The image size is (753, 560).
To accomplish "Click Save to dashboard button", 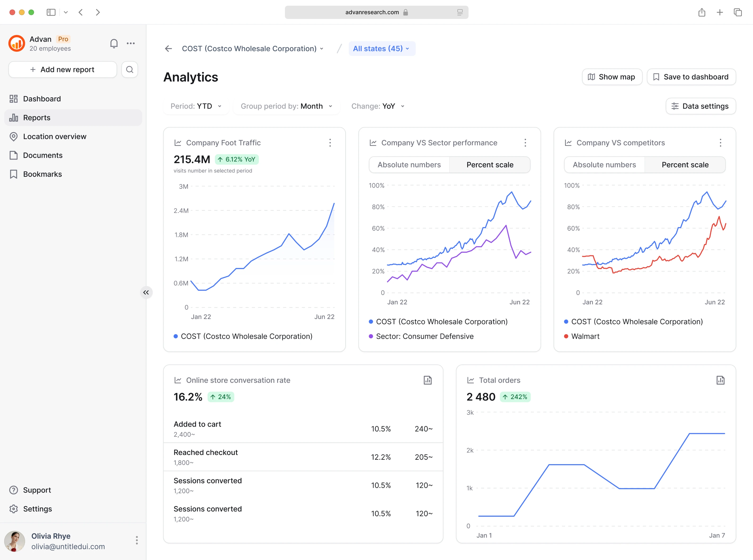I will [691, 77].
